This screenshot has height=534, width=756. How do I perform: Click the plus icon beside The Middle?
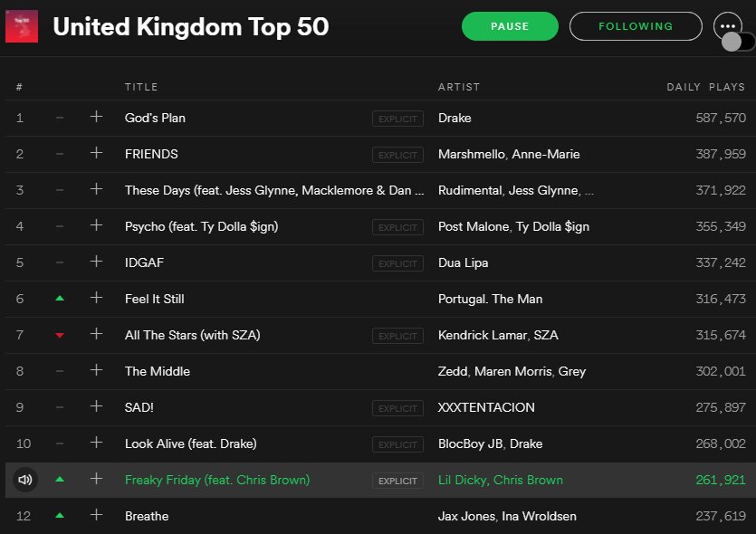pos(97,371)
